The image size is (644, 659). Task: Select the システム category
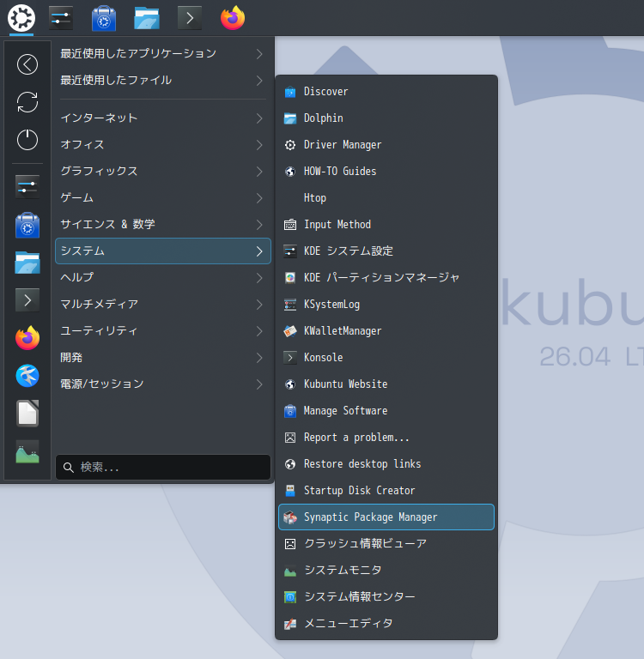pyautogui.click(x=163, y=251)
